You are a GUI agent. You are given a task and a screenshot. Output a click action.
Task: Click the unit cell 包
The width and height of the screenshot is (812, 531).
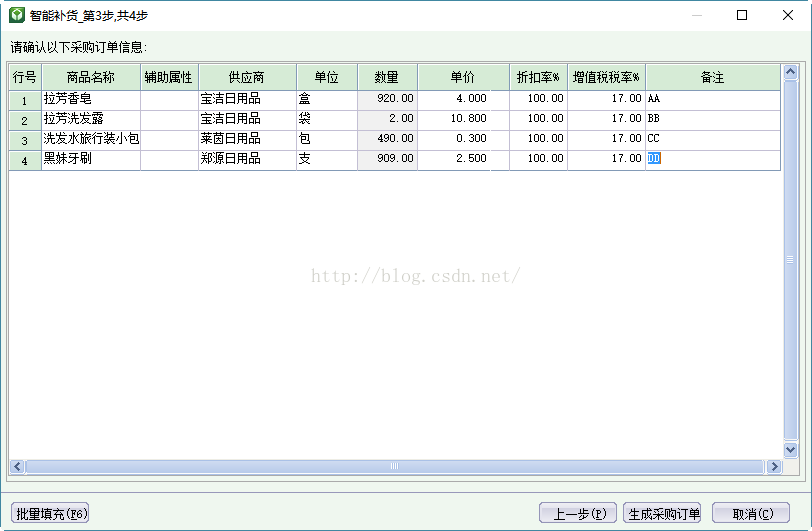click(x=327, y=140)
